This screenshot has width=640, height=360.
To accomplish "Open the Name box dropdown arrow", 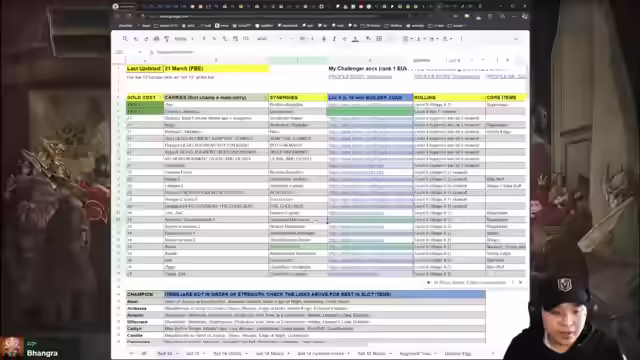I will coord(140,52).
